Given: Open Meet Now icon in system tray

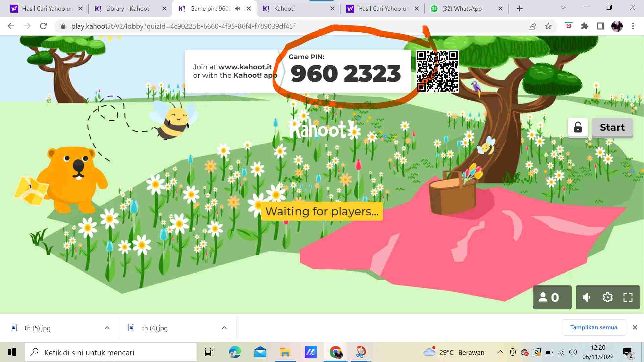Looking at the screenshot, I should [x=513, y=352].
